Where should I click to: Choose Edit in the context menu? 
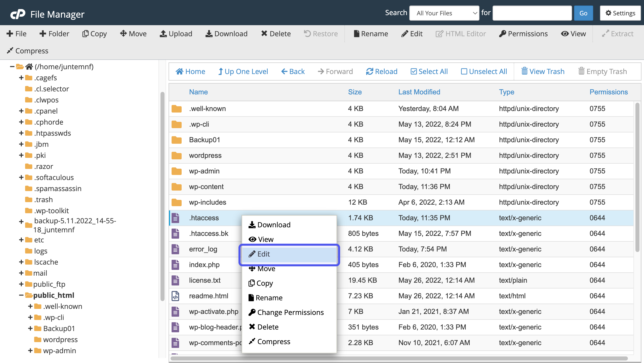[x=289, y=254]
